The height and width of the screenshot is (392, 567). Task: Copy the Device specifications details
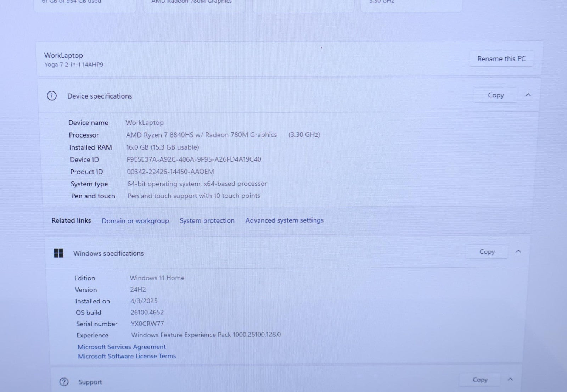click(495, 95)
